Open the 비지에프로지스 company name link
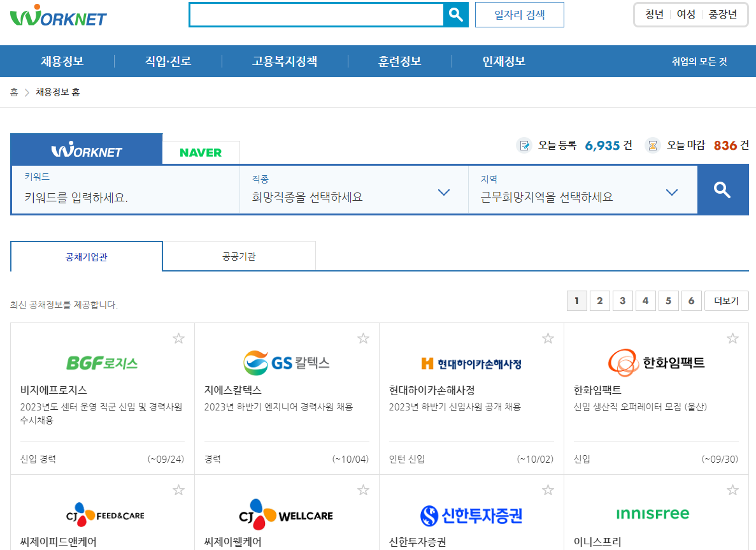Image resolution: width=756 pixels, height=550 pixels. [x=53, y=390]
